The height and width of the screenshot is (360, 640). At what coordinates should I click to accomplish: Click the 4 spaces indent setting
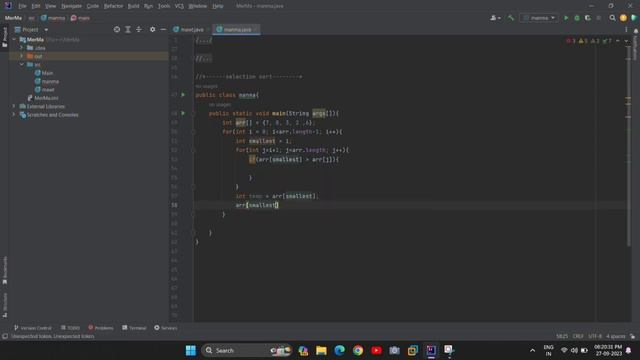coord(616,336)
